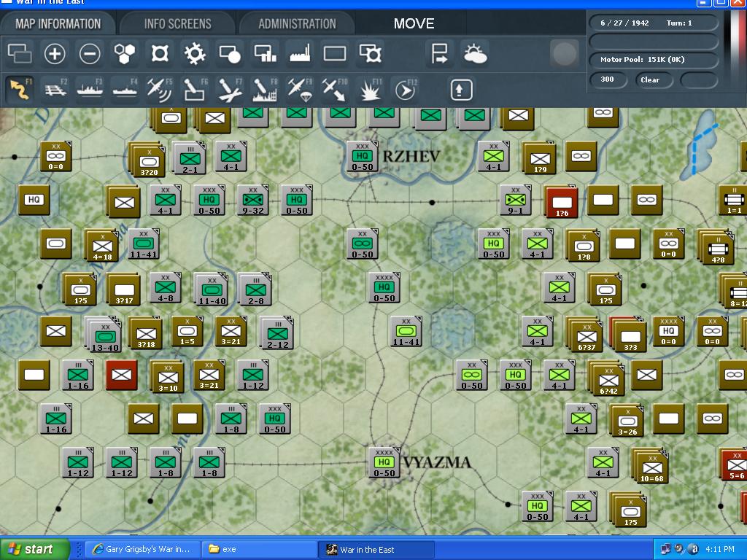Select the 3=26 Soviet brigade counter
The image size is (747, 560).
[627, 421]
